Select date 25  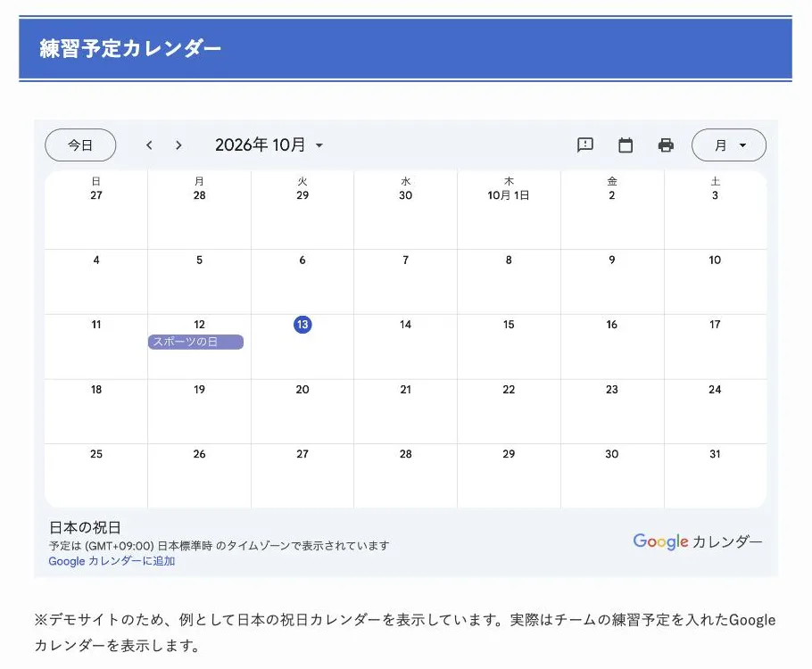96,454
